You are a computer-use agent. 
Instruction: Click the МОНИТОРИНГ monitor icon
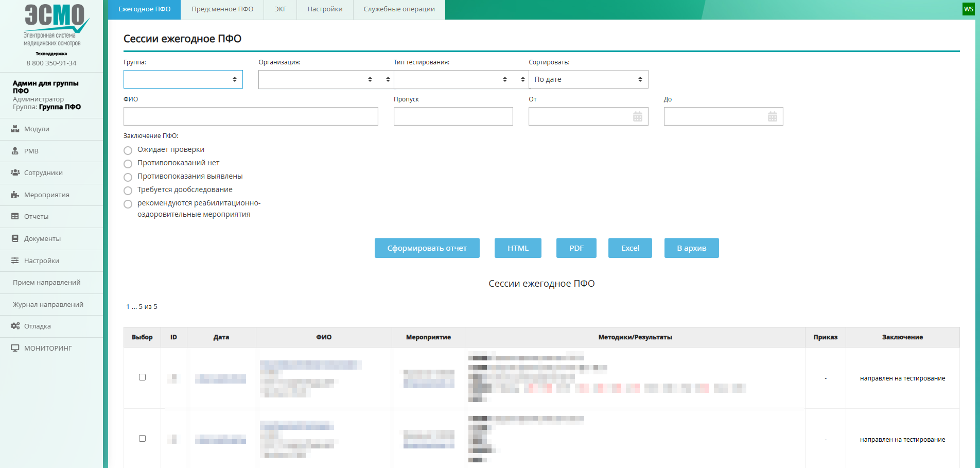(x=15, y=348)
